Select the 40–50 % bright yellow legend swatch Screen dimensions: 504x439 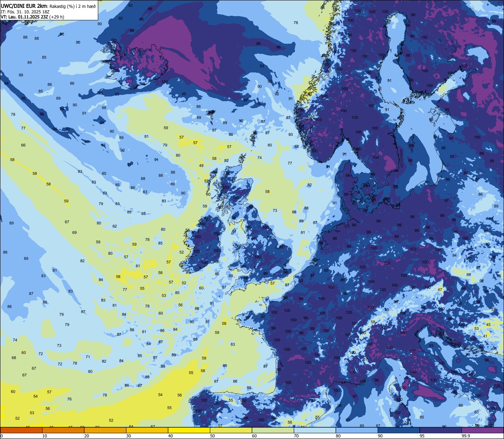point(189,430)
